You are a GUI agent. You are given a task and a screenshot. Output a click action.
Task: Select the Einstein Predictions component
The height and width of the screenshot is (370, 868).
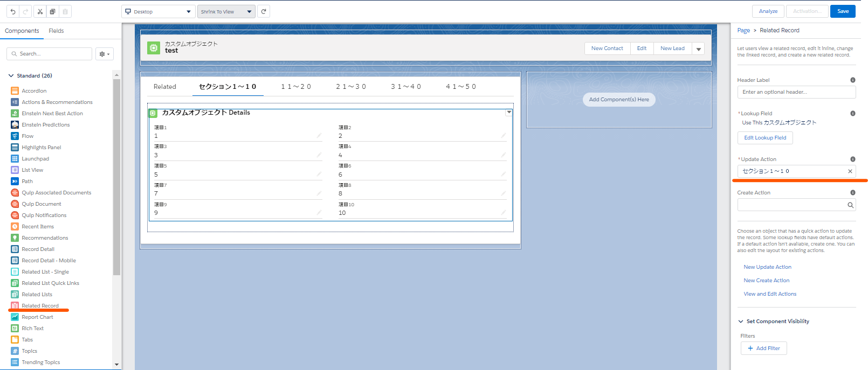tap(45, 125)
